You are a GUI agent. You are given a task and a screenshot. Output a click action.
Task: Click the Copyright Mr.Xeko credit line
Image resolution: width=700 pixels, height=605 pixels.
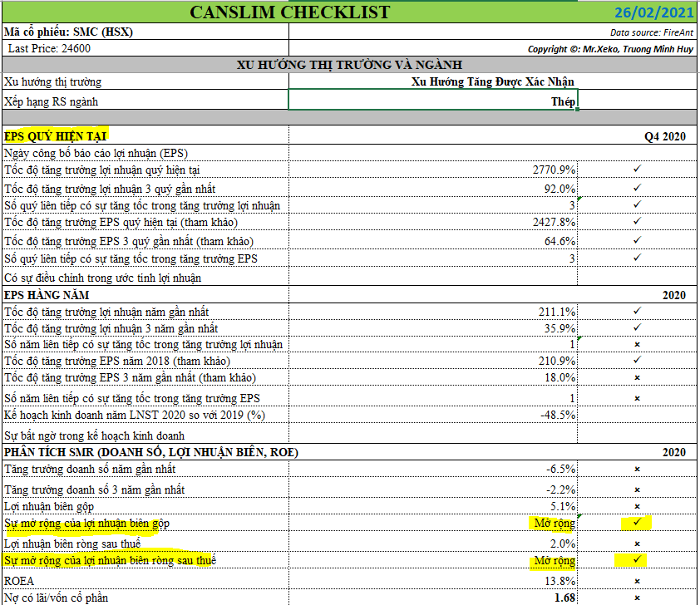612,49
